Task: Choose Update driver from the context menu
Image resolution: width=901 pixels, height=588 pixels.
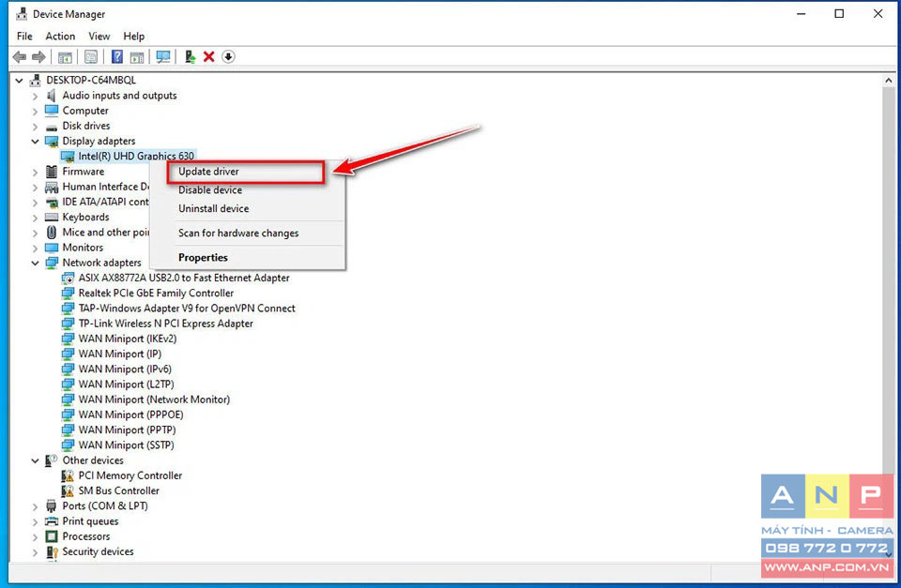Action: [x=247, y=172]
